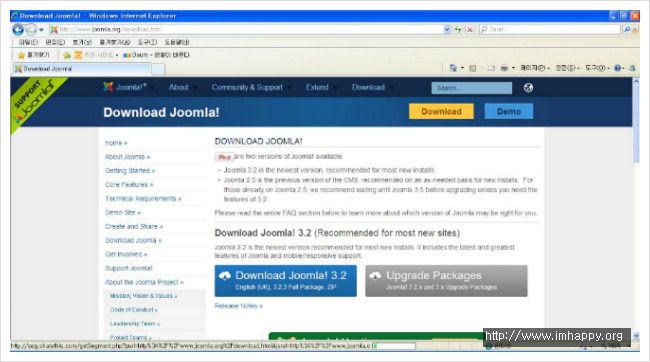Open the Daum favorites bar link
650x362 pixels.
tap(156, 55)
